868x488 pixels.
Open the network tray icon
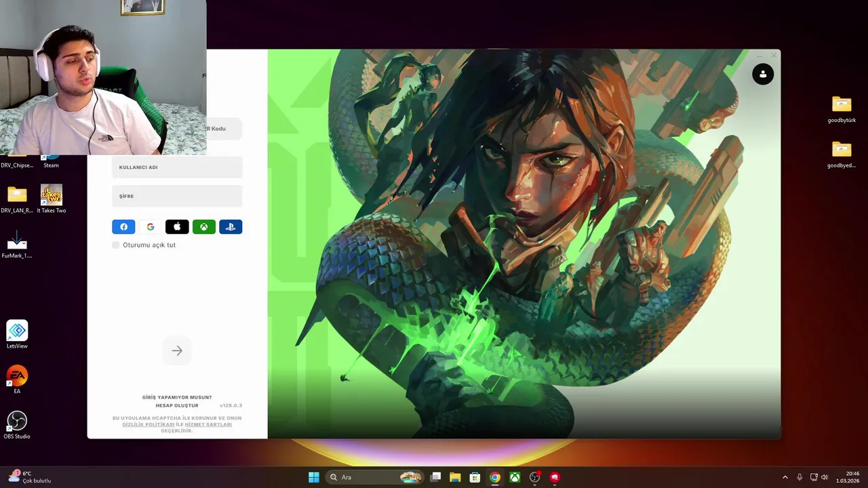coord(814,477)
